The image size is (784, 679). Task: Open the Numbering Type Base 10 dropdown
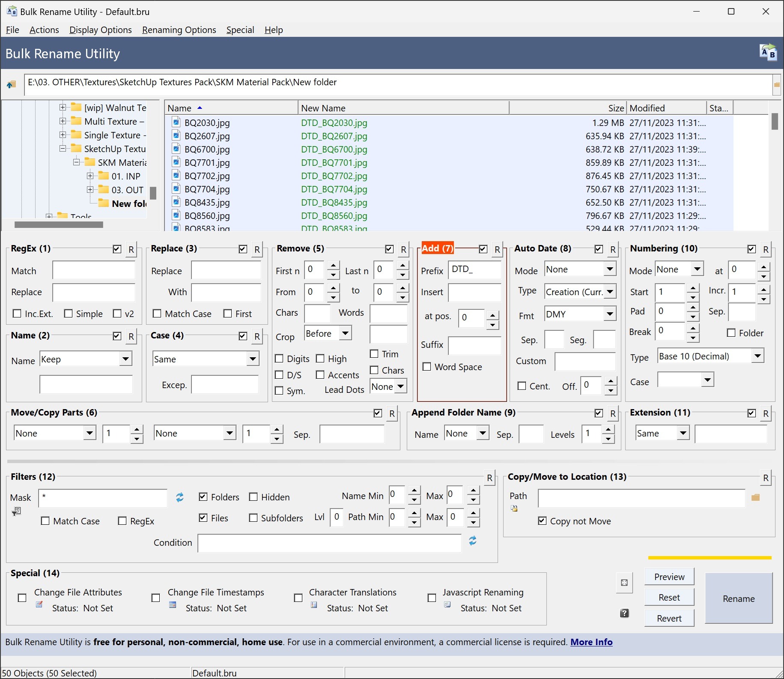pyautogui.click(x=757, y=356)
